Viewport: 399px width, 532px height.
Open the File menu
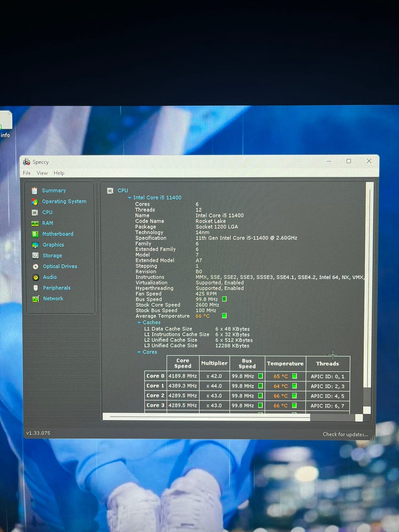(x=27, y=173)
